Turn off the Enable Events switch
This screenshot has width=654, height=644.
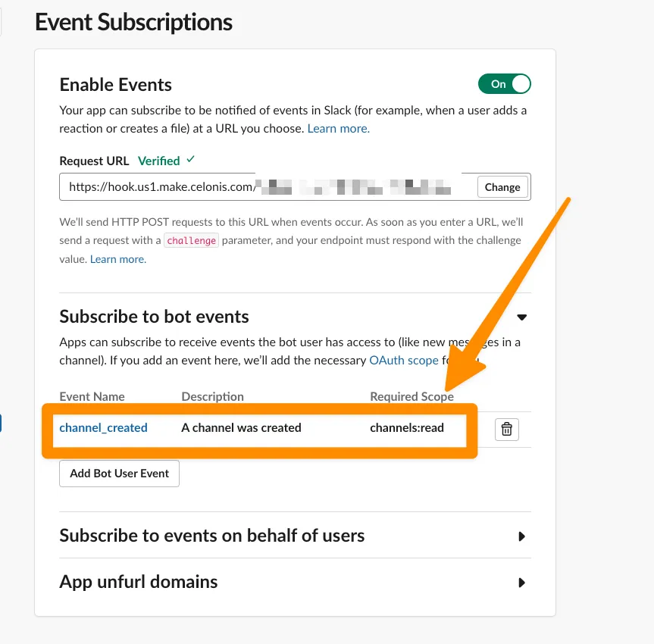coord(504,84)
